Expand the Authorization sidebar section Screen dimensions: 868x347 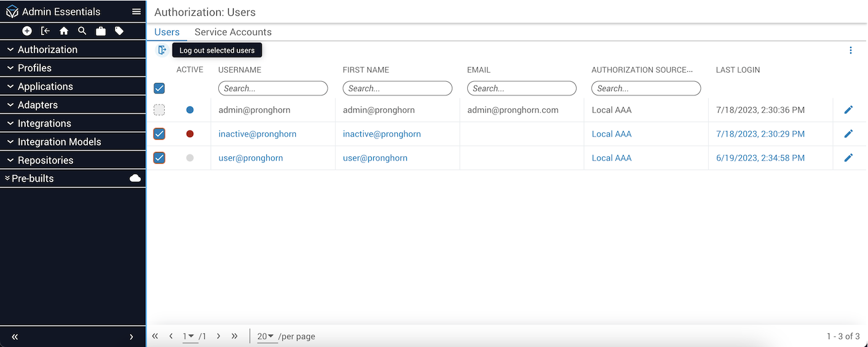(x=47, y=50)
